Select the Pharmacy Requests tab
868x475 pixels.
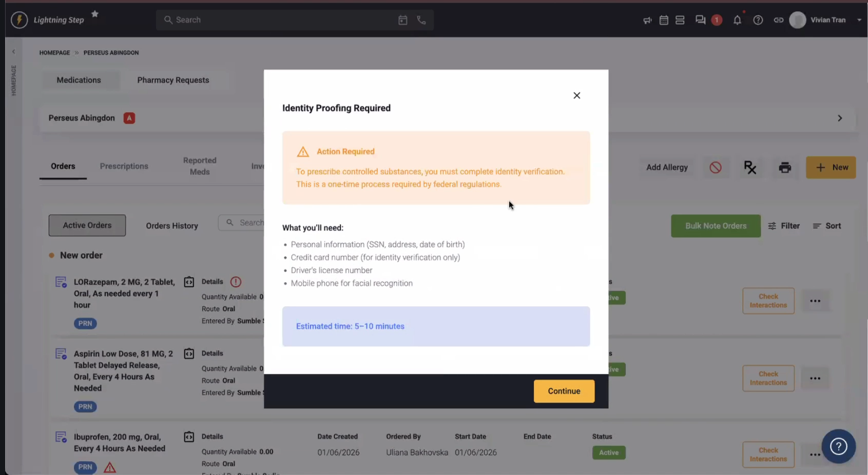click(x=173, y=80)
